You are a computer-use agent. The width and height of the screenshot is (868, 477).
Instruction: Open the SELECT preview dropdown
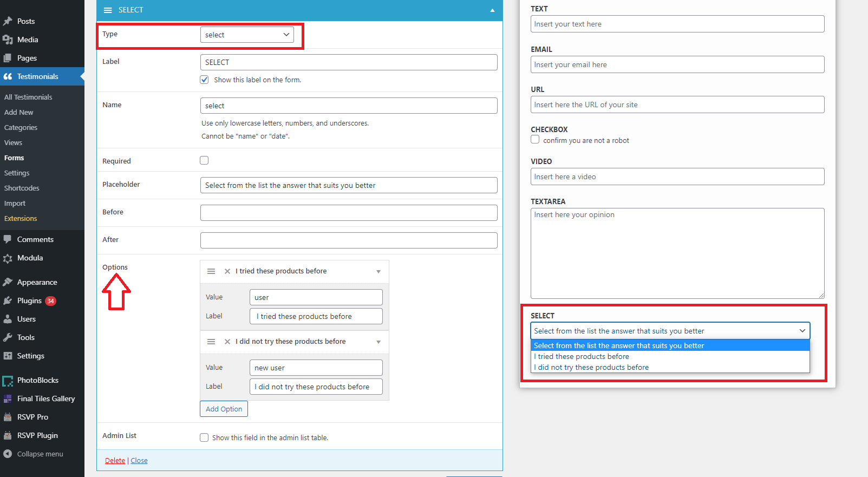click(670, 331)
